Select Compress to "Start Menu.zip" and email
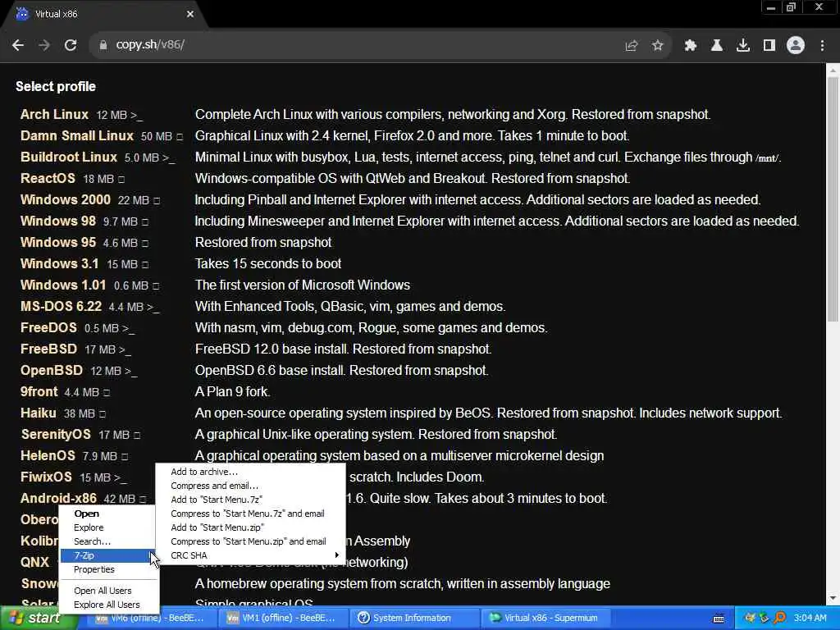Viewport: 840px width, 630px height. 250,541
